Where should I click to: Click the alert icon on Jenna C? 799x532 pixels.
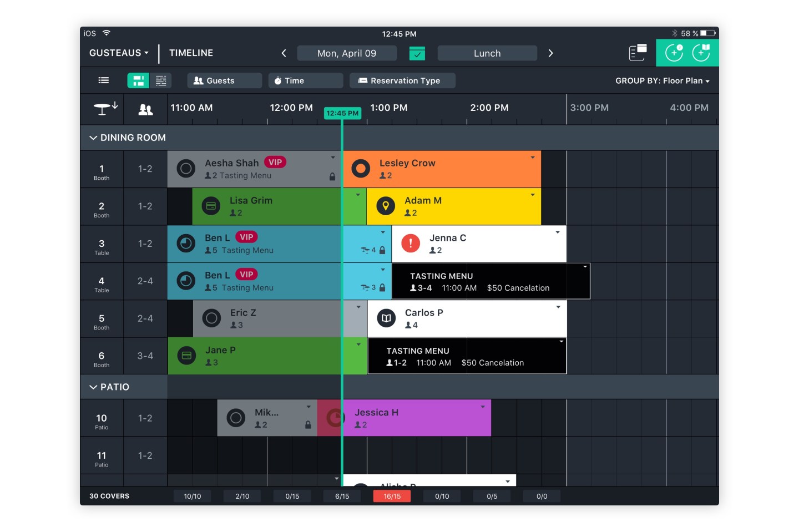pos(411,244)
